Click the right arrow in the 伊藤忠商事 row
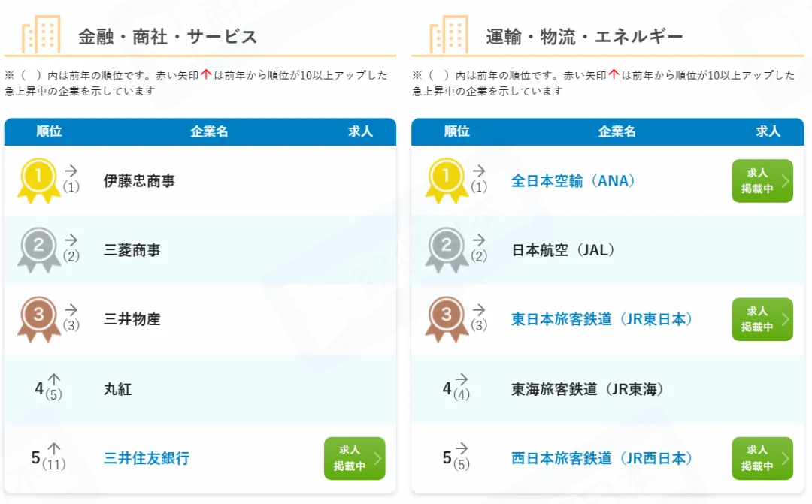 [71, 171]
